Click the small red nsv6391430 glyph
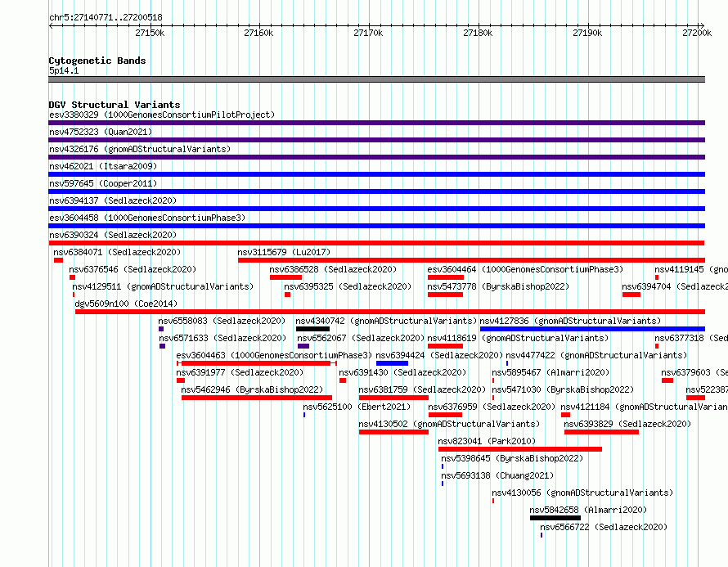The height and width of the screenshot is (567, 728). 343,380
